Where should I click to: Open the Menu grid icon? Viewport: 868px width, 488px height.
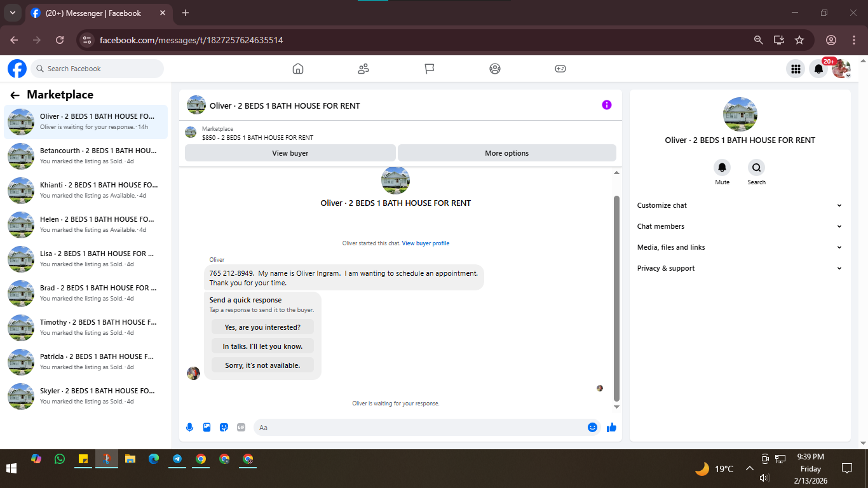coord(795,69)
